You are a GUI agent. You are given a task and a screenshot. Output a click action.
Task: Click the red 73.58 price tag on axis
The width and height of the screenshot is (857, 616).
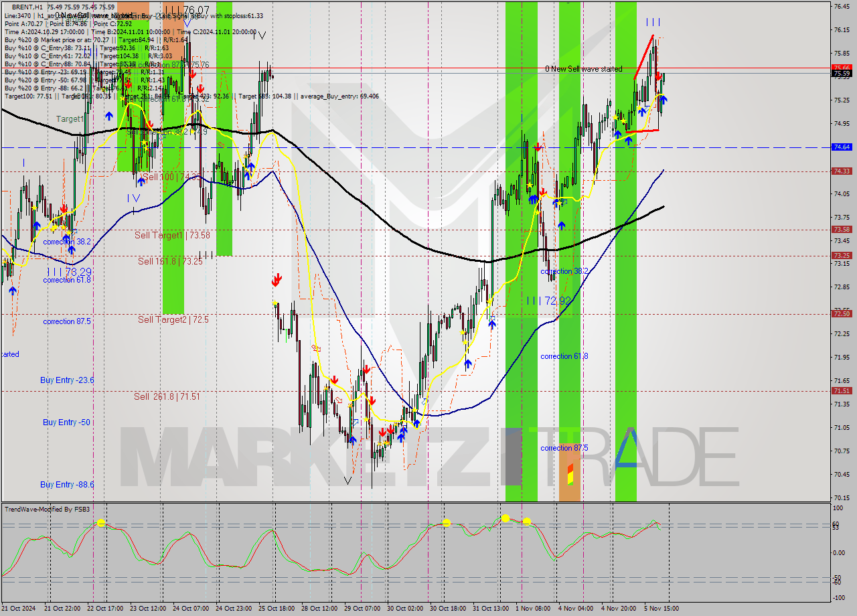click(841, 229)
